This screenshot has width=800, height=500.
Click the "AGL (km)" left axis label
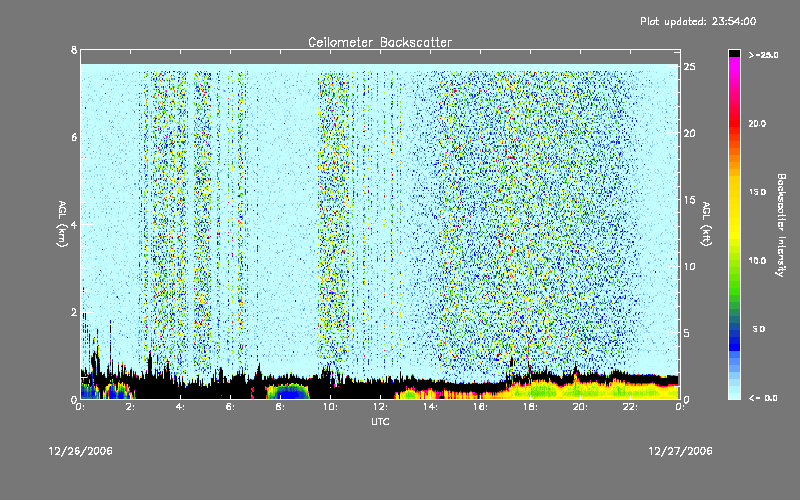[62, 224]
